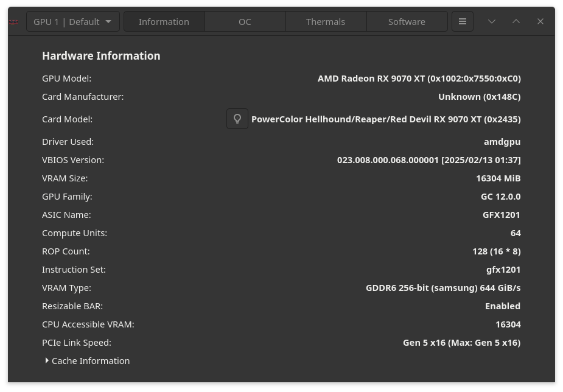
Task: Select the VBIOS Version value 023.008.000.068.000001
Action: pyautogui.click(x=428, y=160)
